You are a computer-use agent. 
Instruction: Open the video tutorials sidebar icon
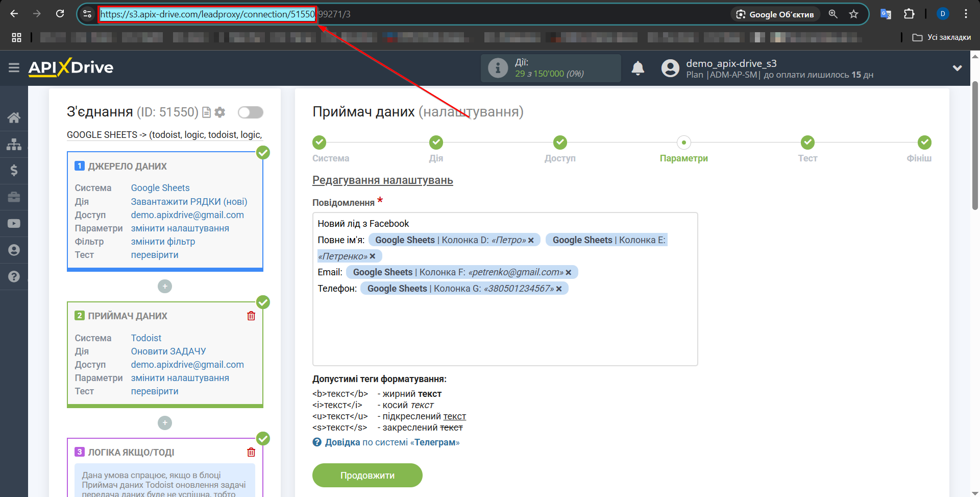14,223
